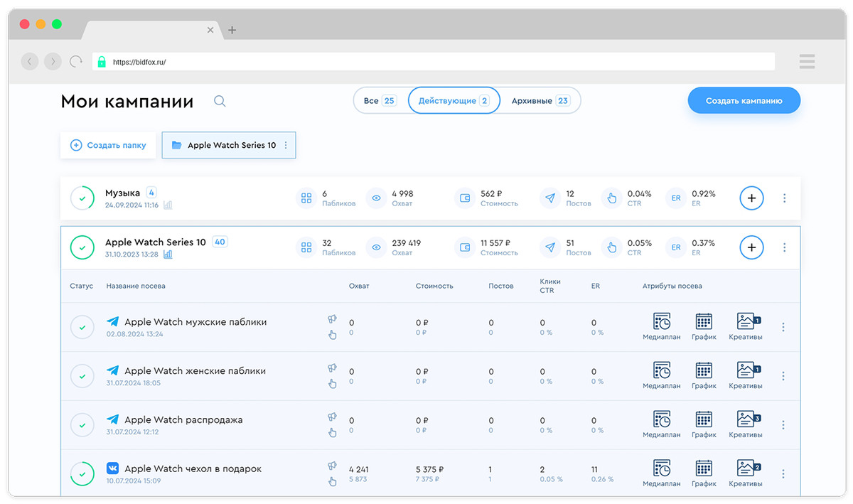Open График for Apple Watch чехол в подарок
Image resolution: width=853 pixels, height=504 pixels.
click(x=704, y=473)
